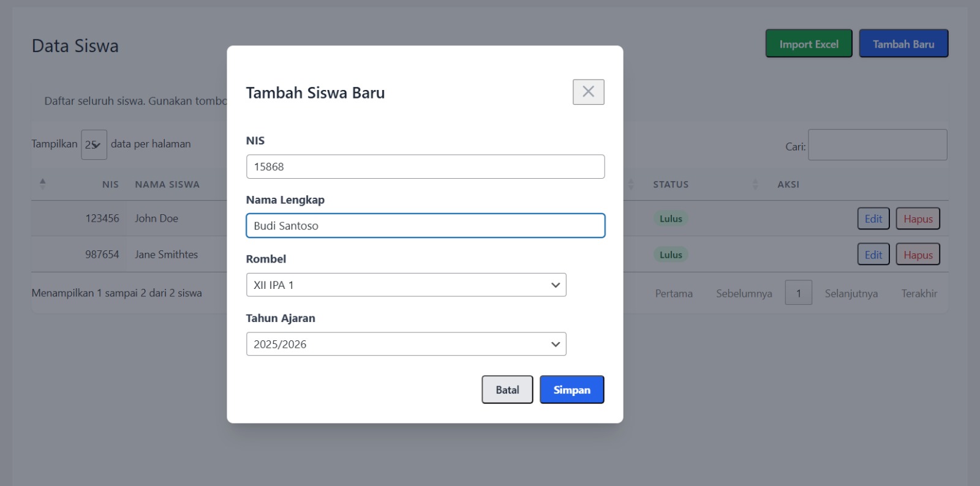Viewport: 980px width, 486px height.
Task: Select page 1 in pagination
Action: click(798, 294)
